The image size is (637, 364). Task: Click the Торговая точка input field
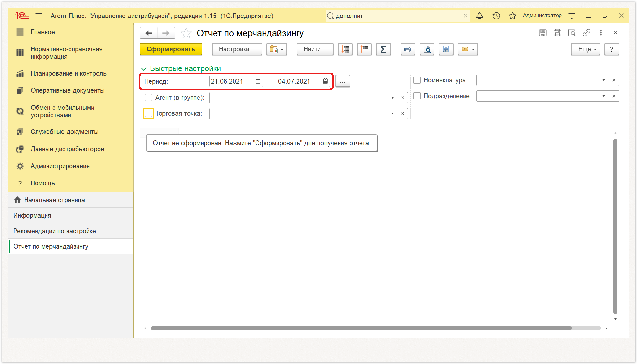click(298, 113)
